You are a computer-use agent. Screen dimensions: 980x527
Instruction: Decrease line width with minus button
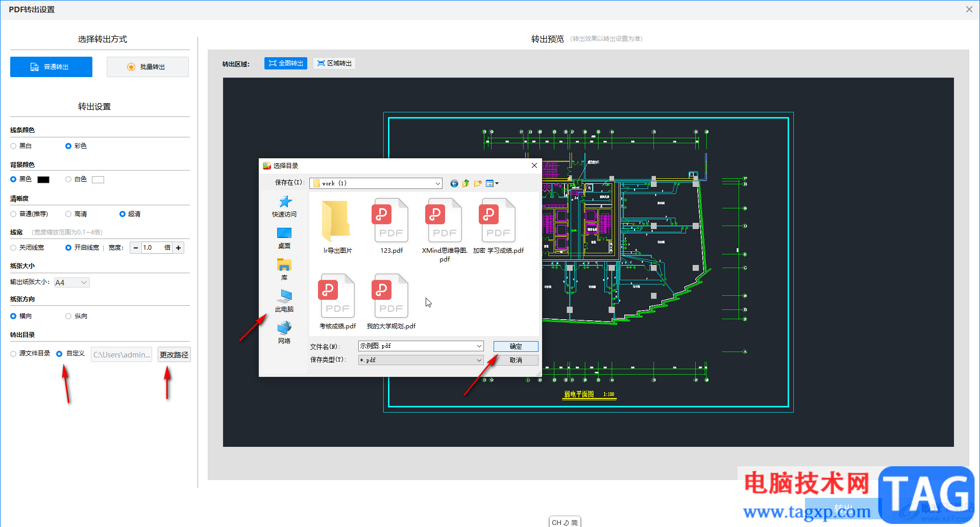tap(135, 248)
